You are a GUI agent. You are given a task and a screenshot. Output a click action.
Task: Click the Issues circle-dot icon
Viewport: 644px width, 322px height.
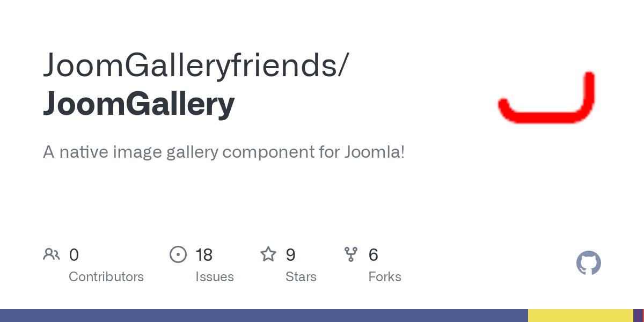pyautogui.click(x=178, y=254)
